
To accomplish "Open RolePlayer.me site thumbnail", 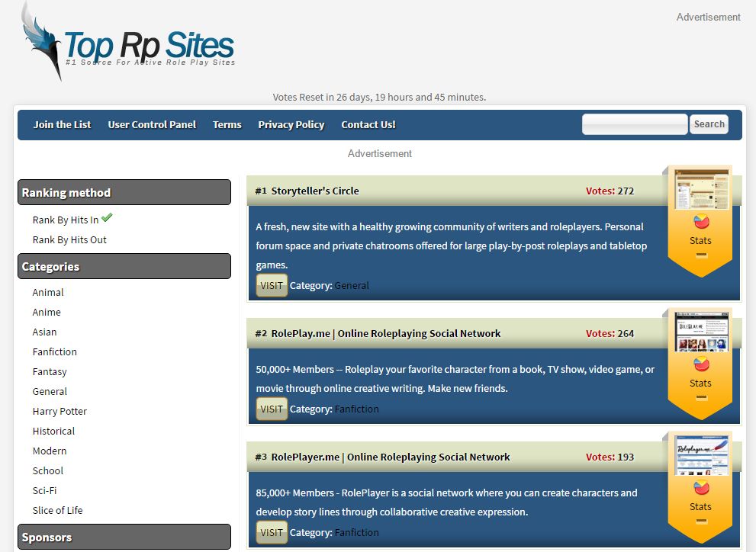I will (x=701, y=455).
